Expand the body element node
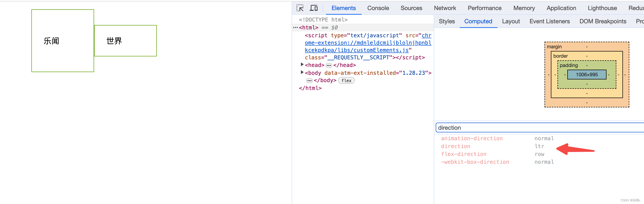The image size is (644, 204). click(302, 73)
